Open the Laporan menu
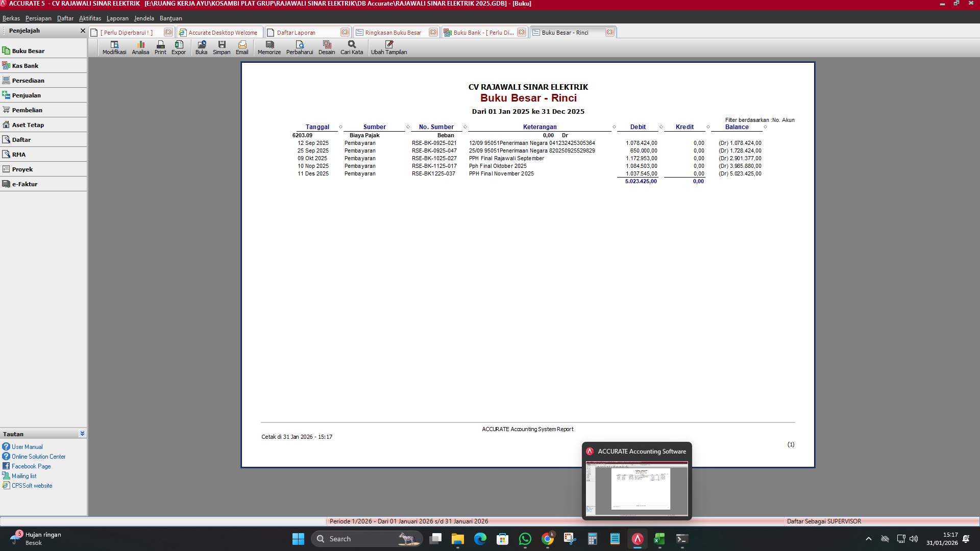Screen dimensions: 980x551 [x=117, y=18]
